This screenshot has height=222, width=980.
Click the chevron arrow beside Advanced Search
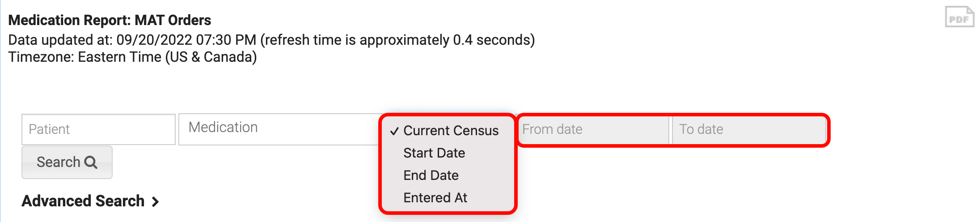pos(155,202)
